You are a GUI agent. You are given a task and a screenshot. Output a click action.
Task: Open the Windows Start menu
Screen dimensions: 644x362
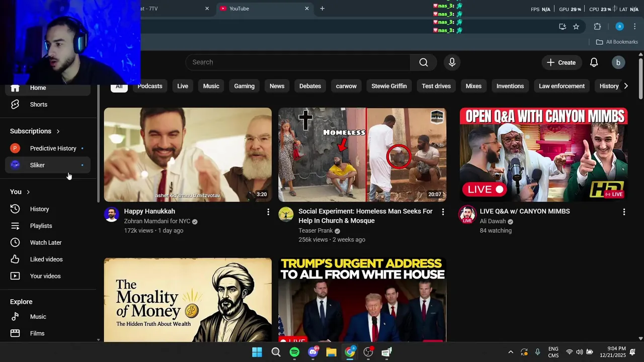point(257,352)
